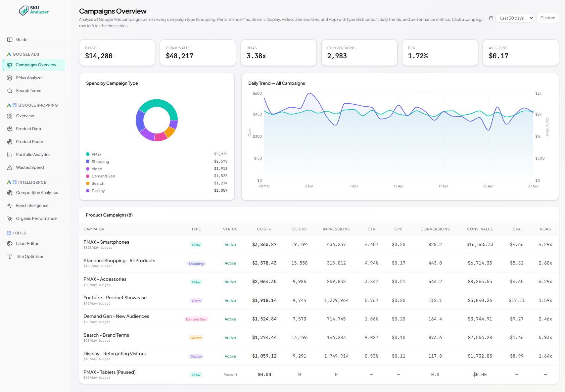Image resolution: width=565 pixels, height=392 pixels.
Task: Click the Search orange legend dot
Action: pyautogui.click(x=88, y=183)
